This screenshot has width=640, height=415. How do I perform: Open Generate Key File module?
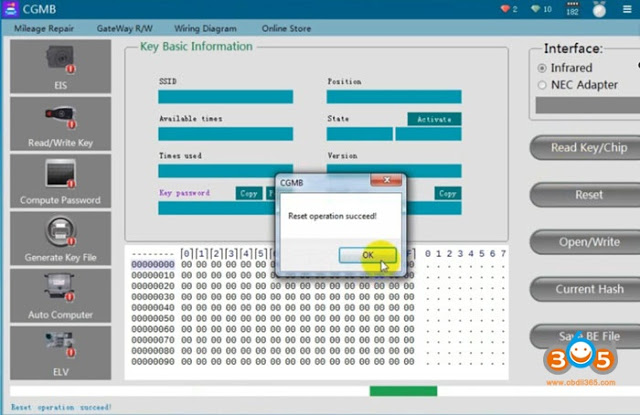60,238
